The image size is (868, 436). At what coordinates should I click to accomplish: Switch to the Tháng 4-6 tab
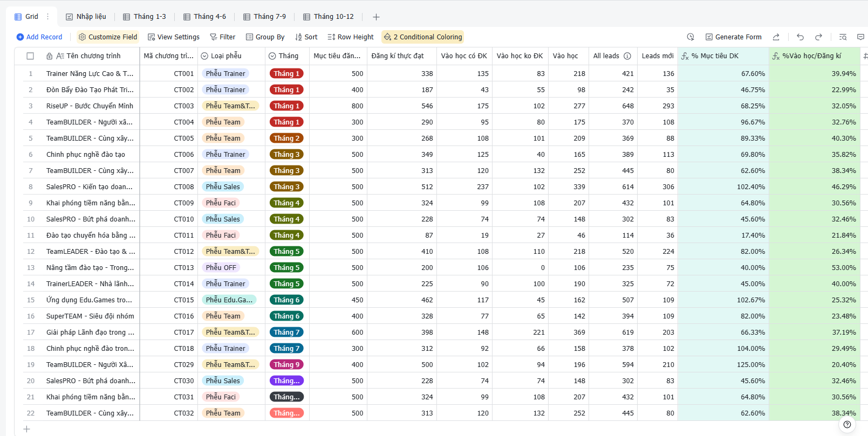click(204, 17)
